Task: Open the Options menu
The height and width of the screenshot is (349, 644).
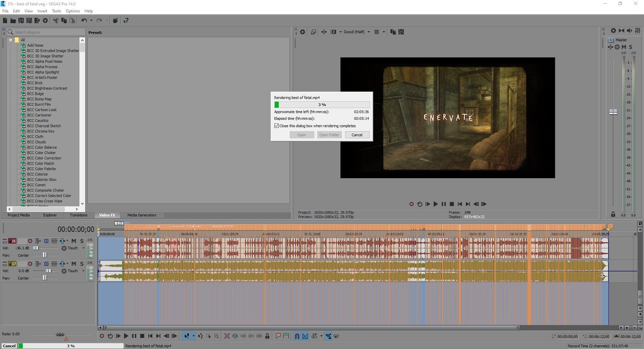Action: (x=73, y=11)
